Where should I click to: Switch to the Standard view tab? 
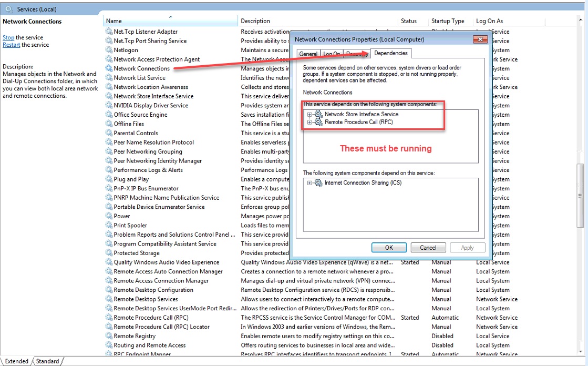(x=48, y=361)
